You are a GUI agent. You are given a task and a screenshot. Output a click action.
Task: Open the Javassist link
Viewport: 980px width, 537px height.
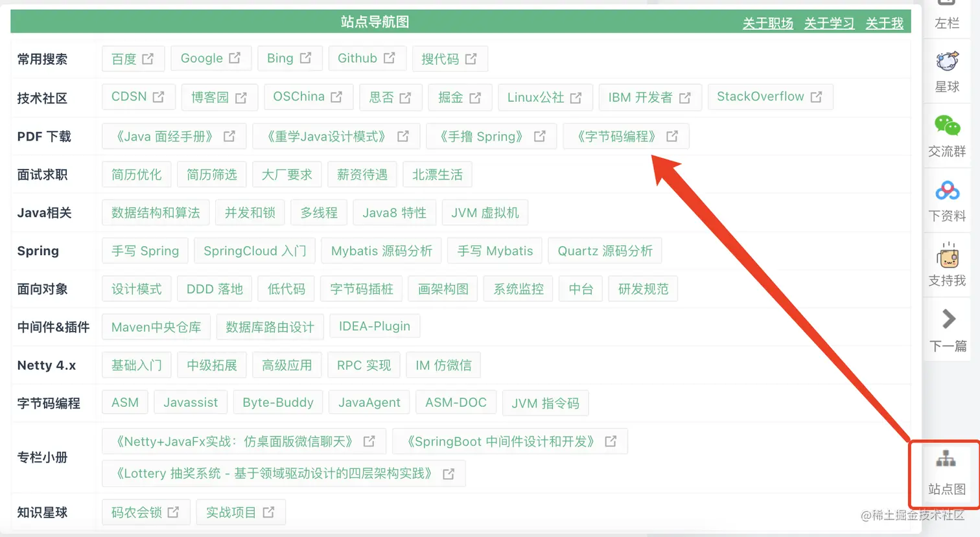(x=191, y=403)
